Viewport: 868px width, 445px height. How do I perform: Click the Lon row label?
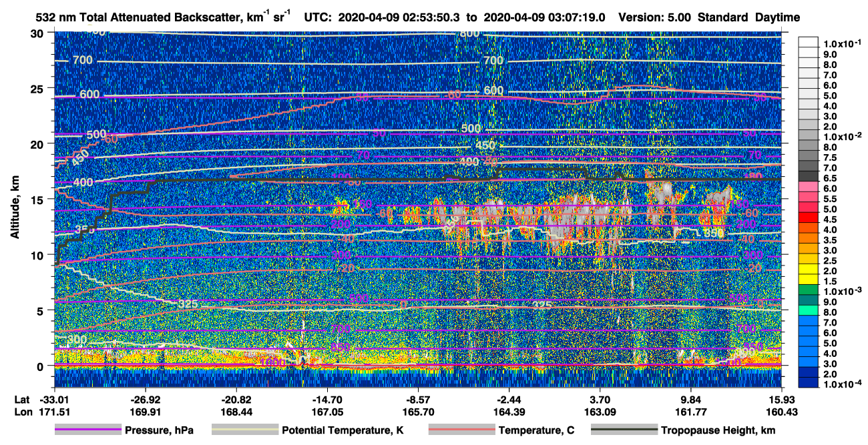[22, 412]
